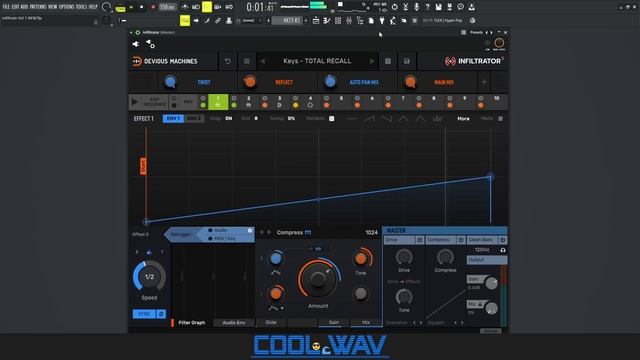Viewport: 640px width, 360px height.
Task: Select the flat line envelope shape
Action: click(x=352, y=119)
